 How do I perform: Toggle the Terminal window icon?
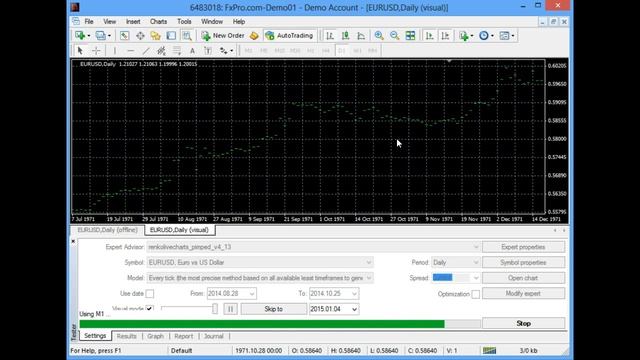171,36
